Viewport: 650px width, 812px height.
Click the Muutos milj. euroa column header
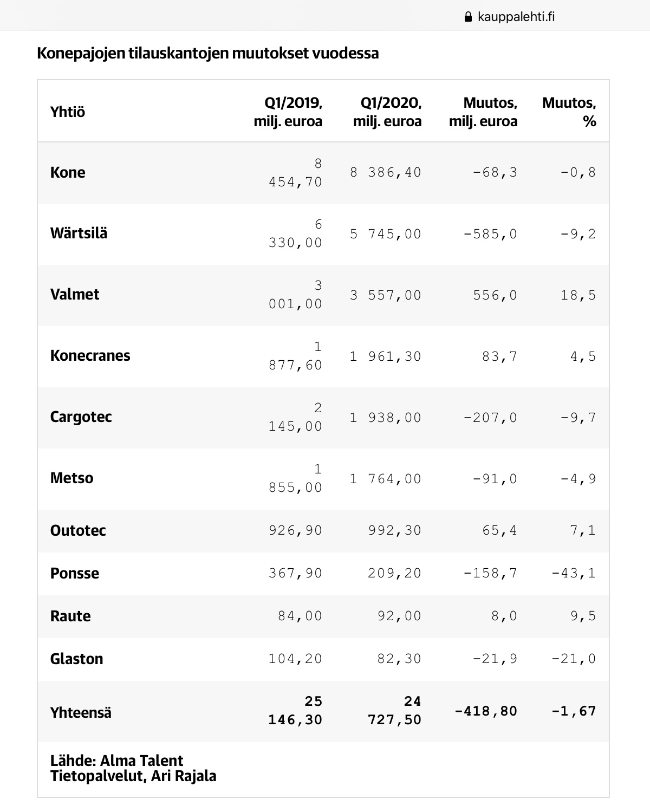click(483, 112)
